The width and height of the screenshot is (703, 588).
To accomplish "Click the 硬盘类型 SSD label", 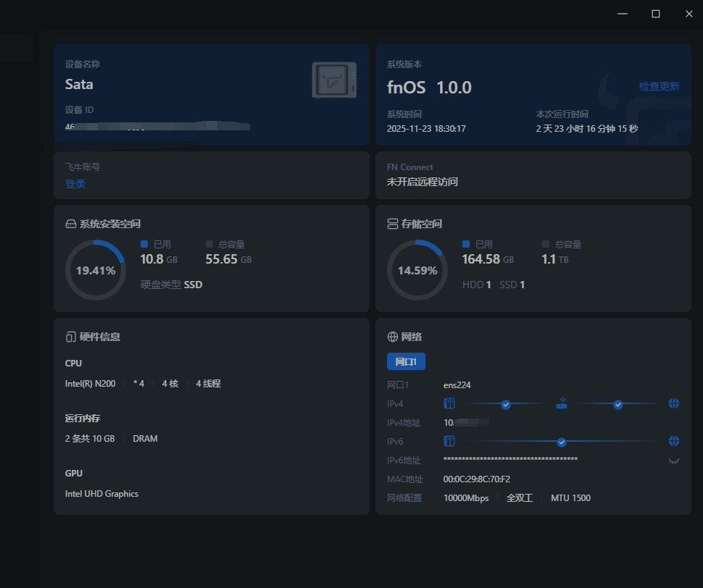I will 171,285.
